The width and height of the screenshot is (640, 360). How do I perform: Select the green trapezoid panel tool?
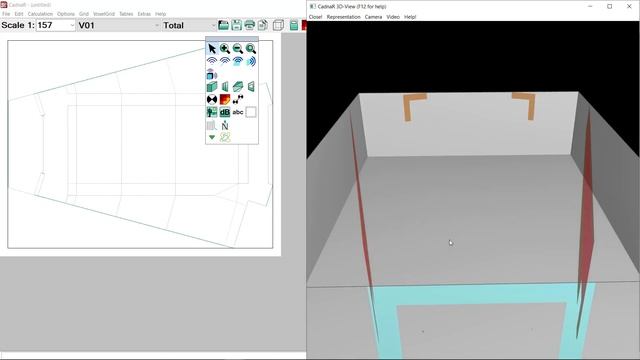click(251, 87)
